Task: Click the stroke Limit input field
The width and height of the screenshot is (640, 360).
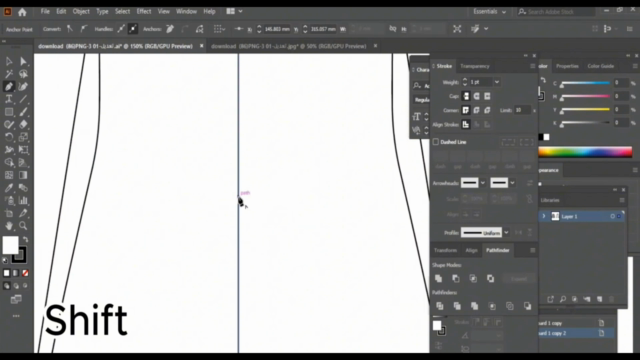Action: [x=522, y=110]
